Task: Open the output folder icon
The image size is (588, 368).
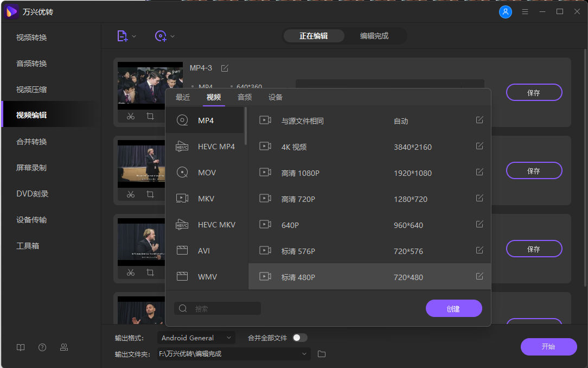Action: (x=322, y=354)
